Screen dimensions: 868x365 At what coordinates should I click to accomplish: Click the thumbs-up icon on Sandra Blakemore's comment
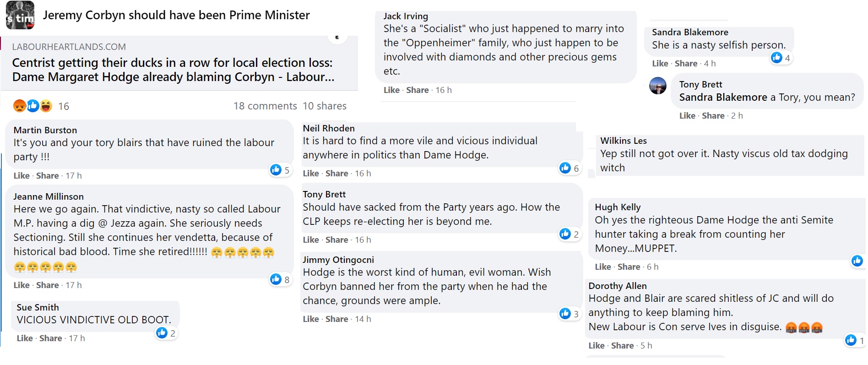(x=776, y=58)
